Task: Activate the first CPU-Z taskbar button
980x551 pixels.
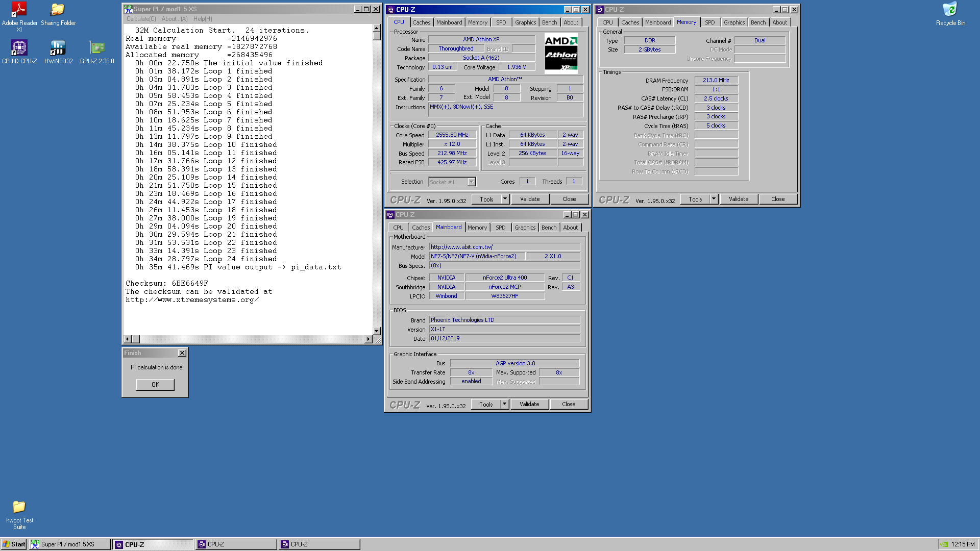Action: click(x=153, y=544)
